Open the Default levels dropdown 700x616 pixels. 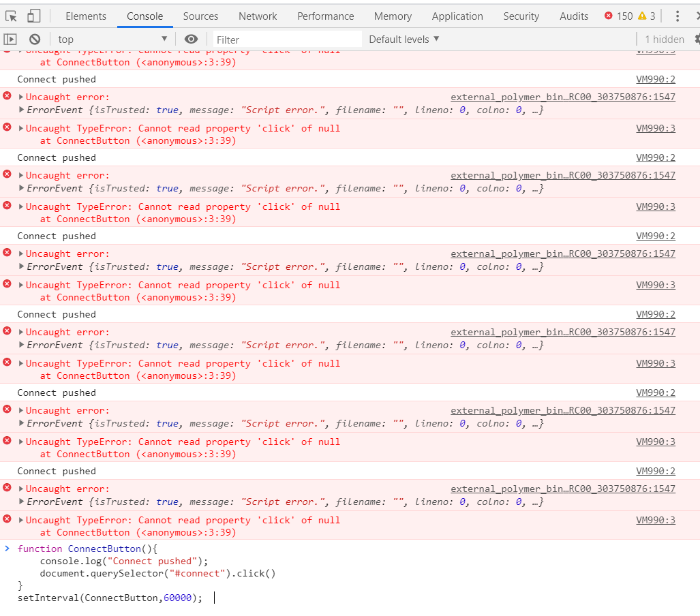tap(404, 40)
